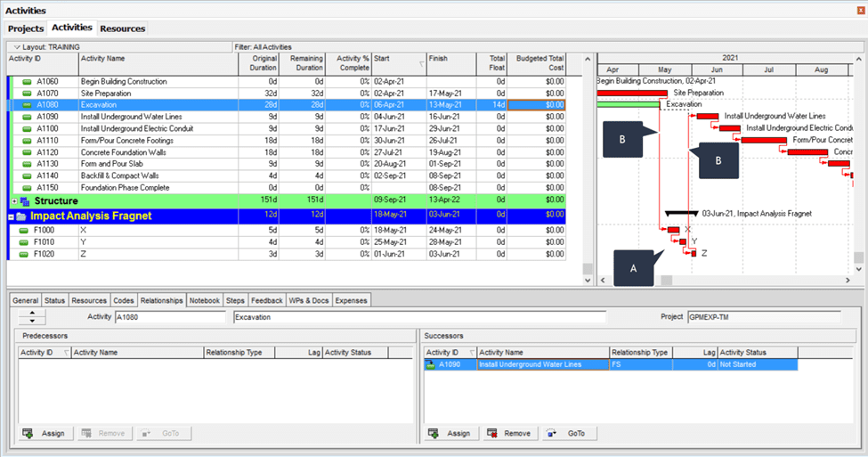
Task: Click the Project field showing GPMEXP-TM
Action: click(x=764, y=317)
